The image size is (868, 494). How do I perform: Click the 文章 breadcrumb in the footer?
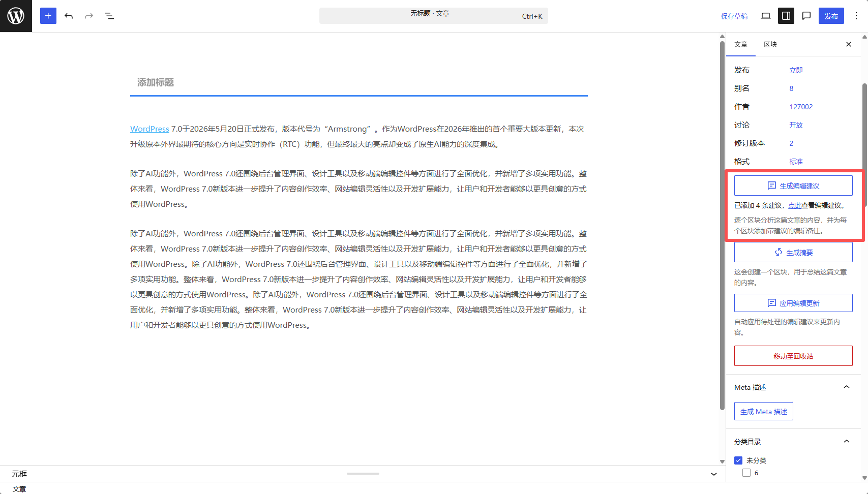(19, 489)
